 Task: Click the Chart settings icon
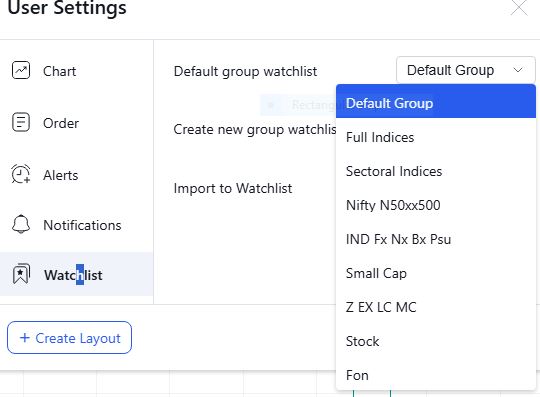(21, 70)
